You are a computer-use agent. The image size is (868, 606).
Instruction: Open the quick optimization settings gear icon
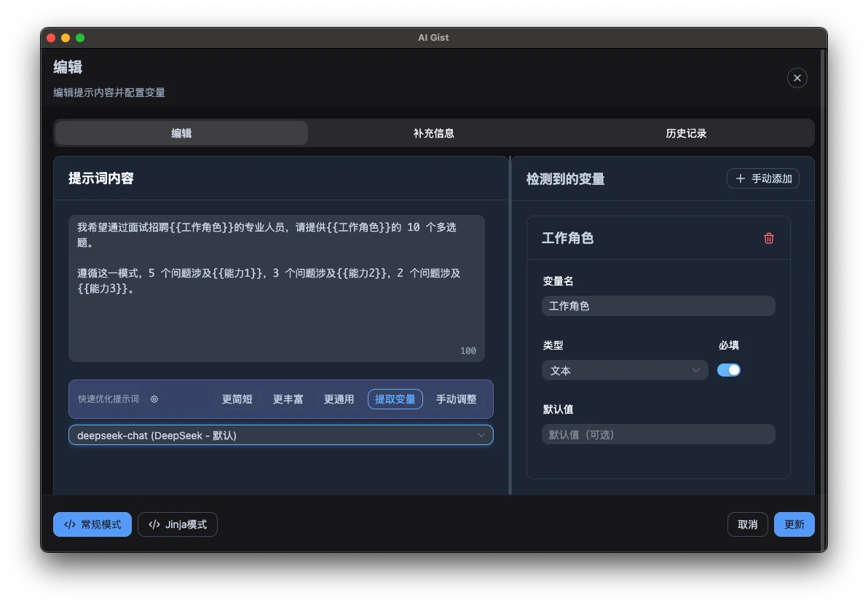click(154, 398)
